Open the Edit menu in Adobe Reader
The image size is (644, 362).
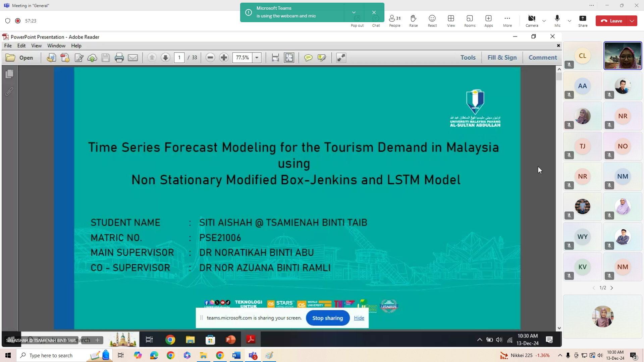click(21, 46)
